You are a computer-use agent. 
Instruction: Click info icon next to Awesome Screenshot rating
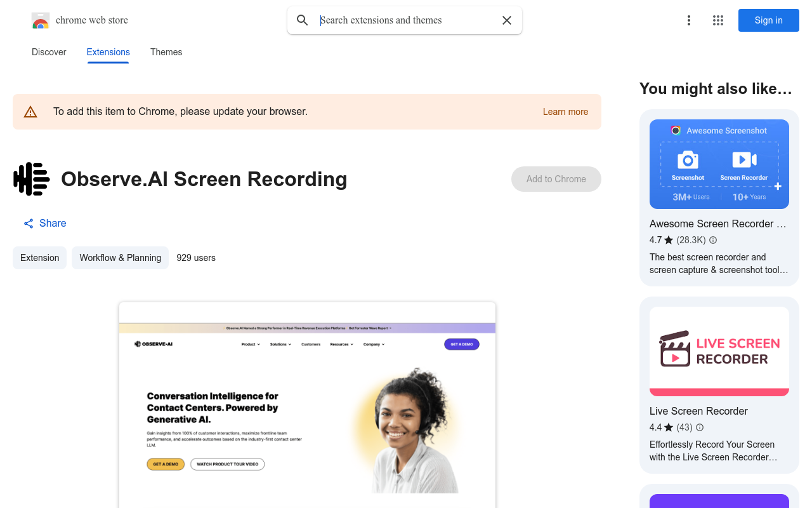[713, 240]
